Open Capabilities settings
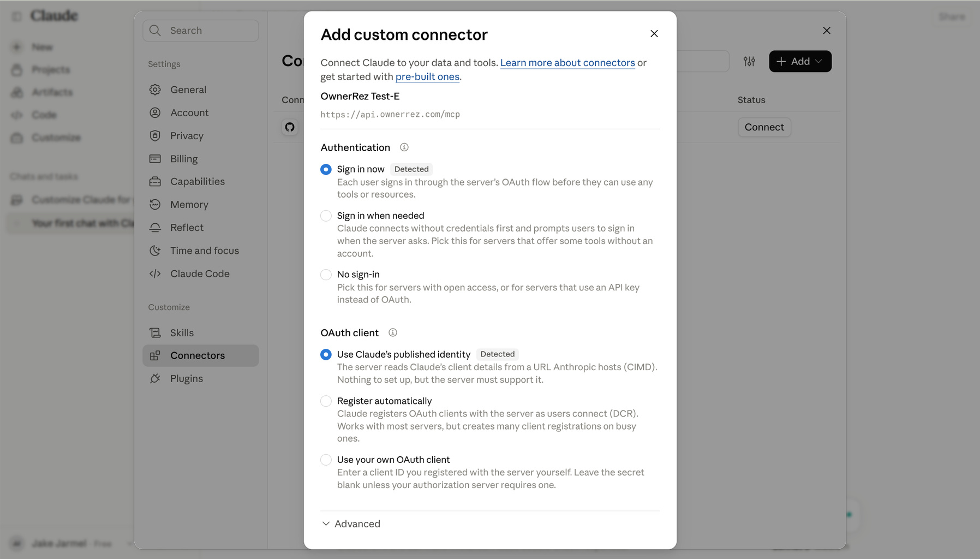Screen dimensions: 980x559 (201, 181)
